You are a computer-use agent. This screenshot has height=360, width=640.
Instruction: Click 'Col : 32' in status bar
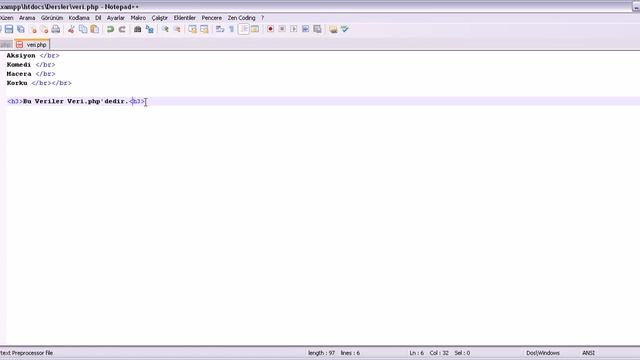[439, 353]
